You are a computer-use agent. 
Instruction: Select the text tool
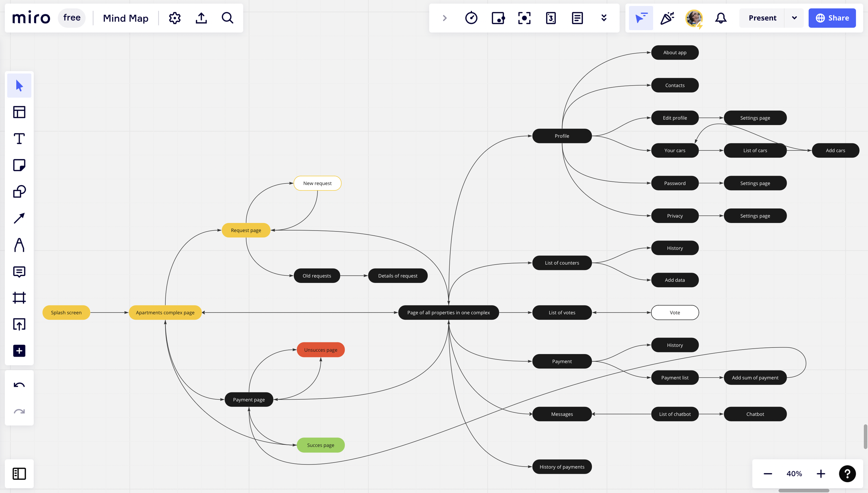(x=19, y=139)
